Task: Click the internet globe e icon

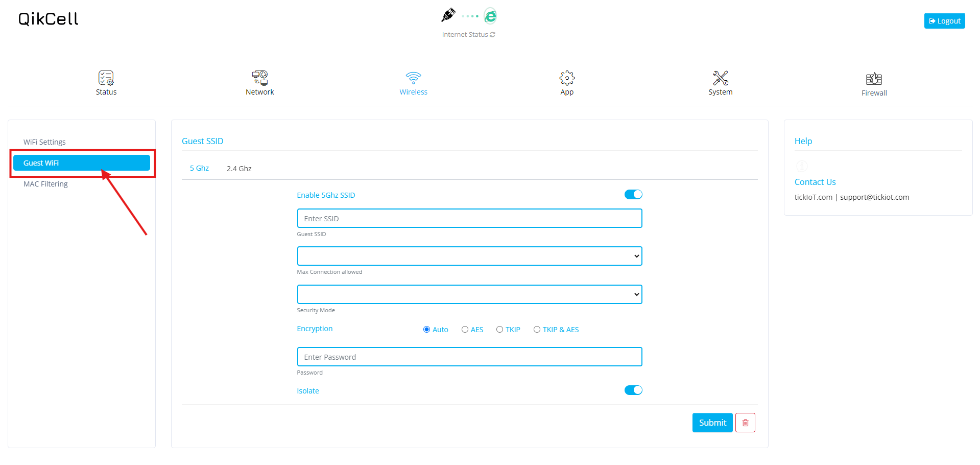Action: [490, 16]
